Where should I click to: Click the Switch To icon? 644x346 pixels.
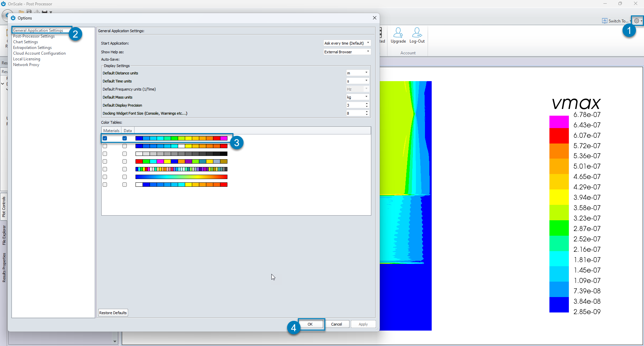605,21
